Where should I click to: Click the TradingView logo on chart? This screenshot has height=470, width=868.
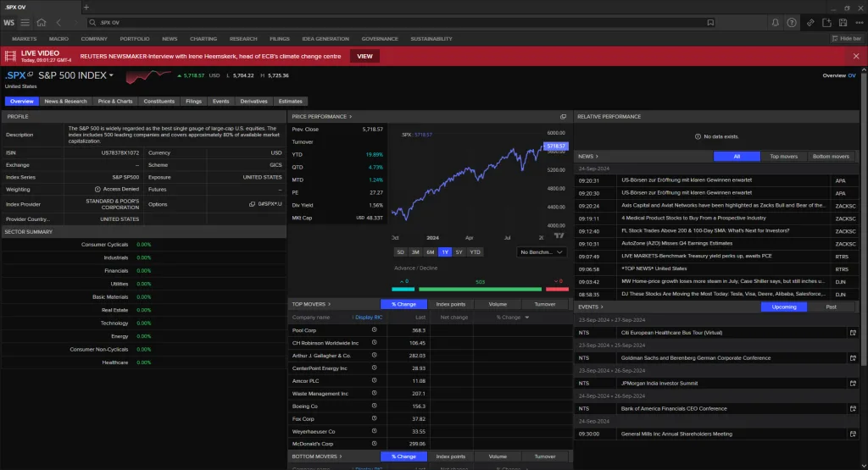pos(559,236)
